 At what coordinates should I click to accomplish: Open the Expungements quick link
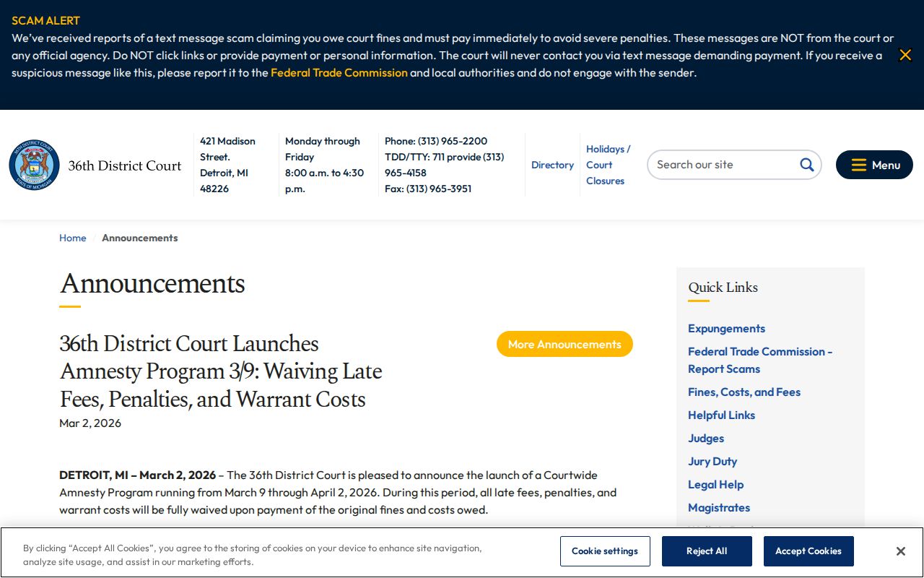coord(726,328)
